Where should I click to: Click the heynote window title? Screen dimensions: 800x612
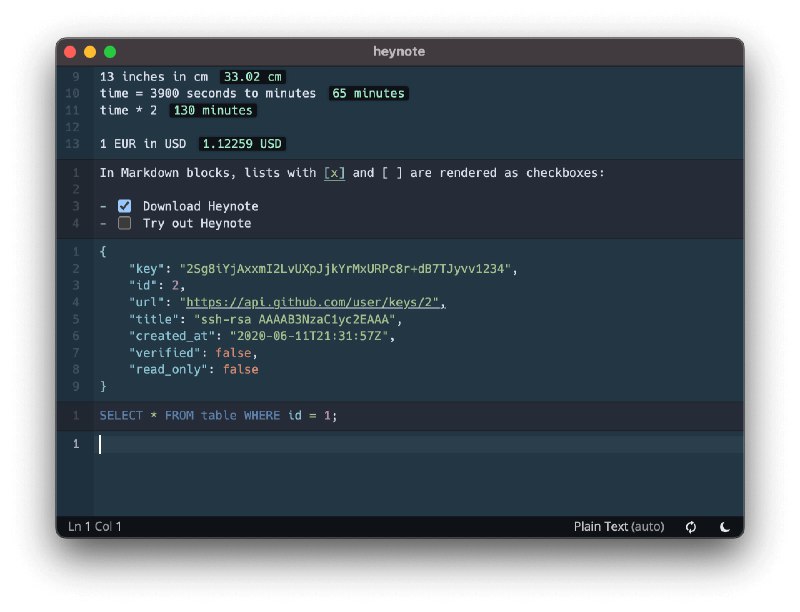point(399,52)
